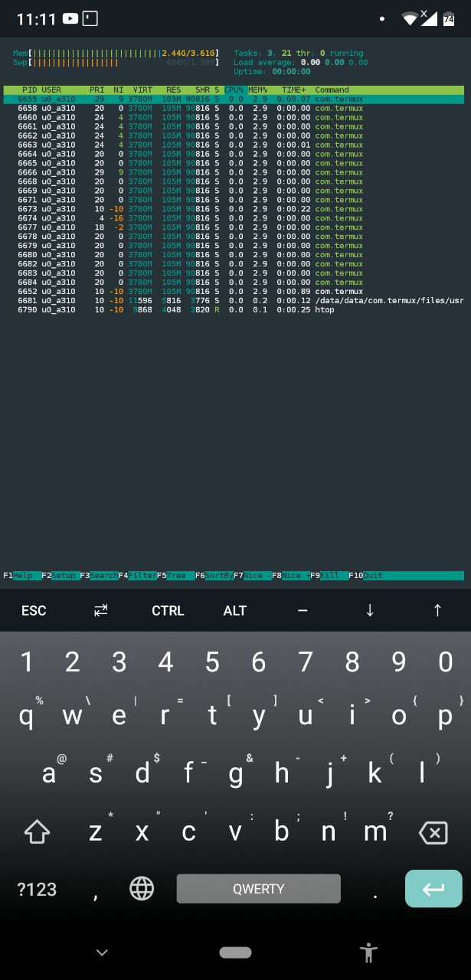Select process row with PID 6652

(x=234, y=292)
